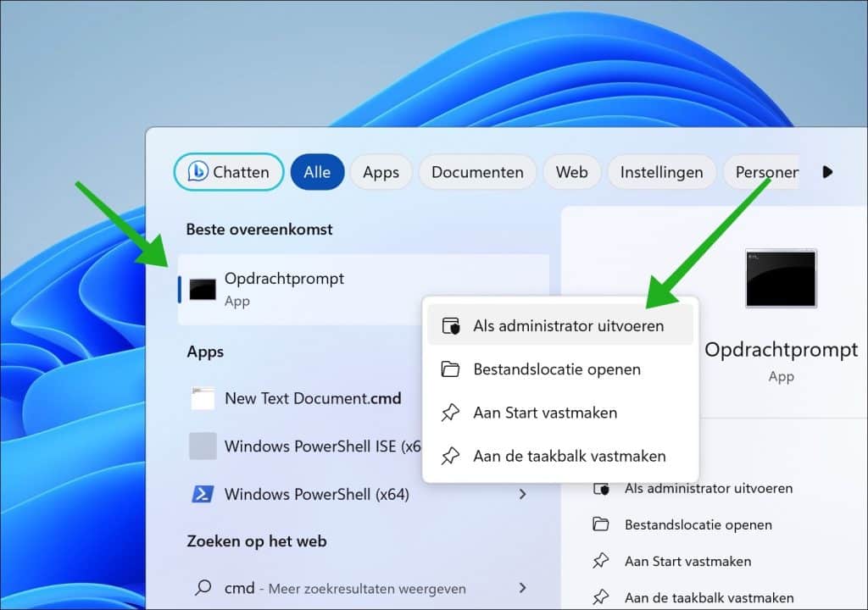Select Opdrachtprompt best match result
The width and height of the screenshot is (868, 610).
pos(363,290)
